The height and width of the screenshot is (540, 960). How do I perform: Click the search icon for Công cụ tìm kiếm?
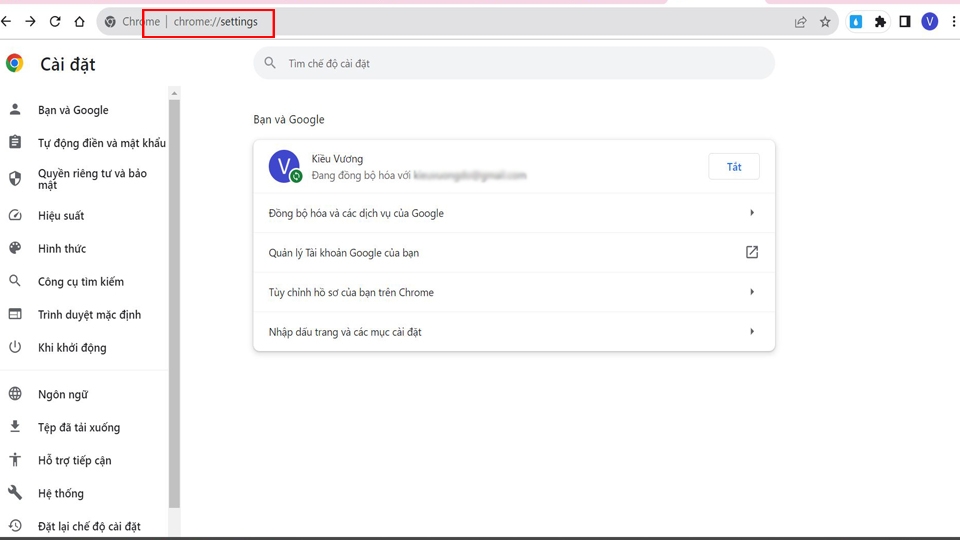tap(15, 281)
